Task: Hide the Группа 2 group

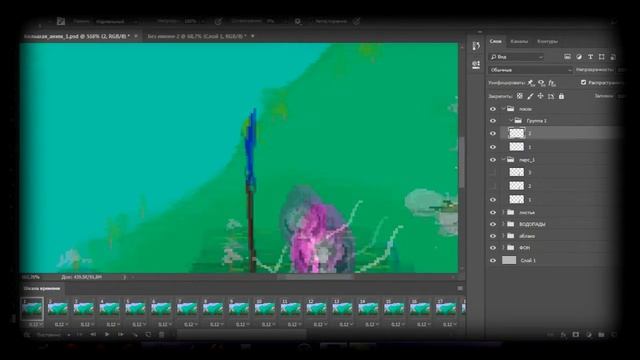Action: (493, 121)
